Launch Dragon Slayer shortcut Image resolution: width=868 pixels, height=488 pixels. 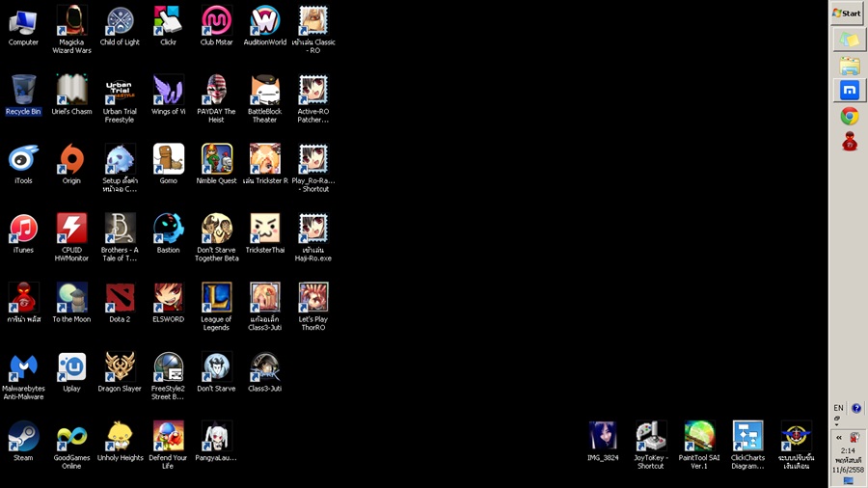pyautogui.click(x=120, y=372)
